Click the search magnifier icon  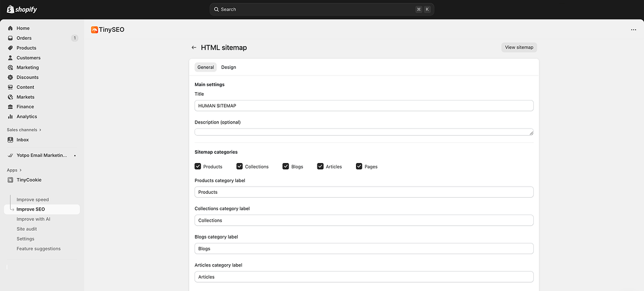[216, 9]
